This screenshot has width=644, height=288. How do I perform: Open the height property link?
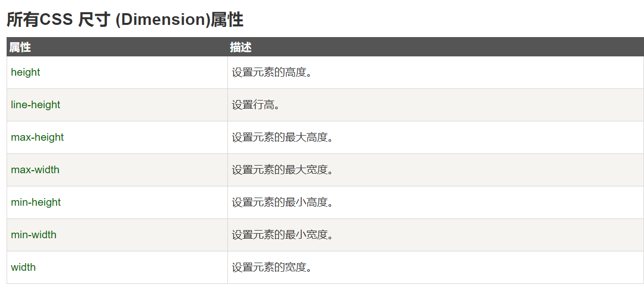(x=25, y=72)
